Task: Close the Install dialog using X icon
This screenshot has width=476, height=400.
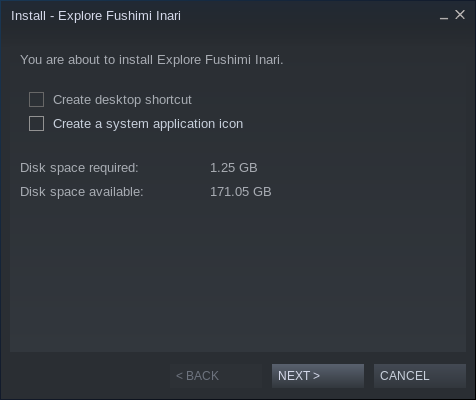Action: click(x=460, y=15)
